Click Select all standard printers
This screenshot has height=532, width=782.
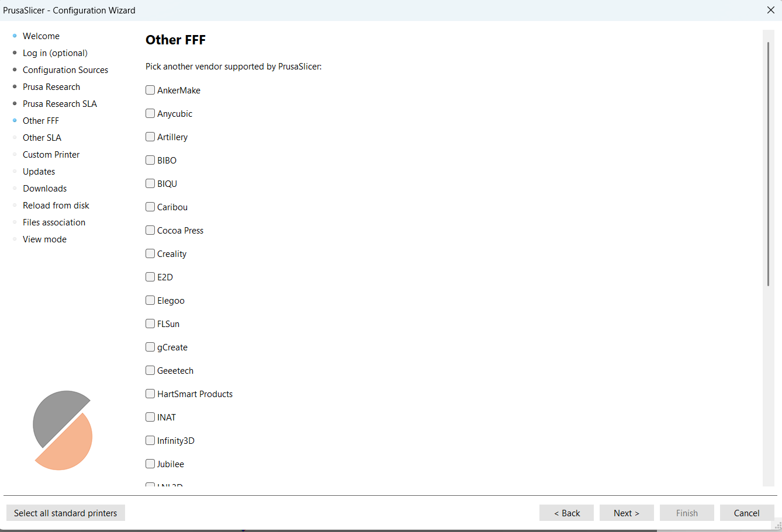point(65,513)
